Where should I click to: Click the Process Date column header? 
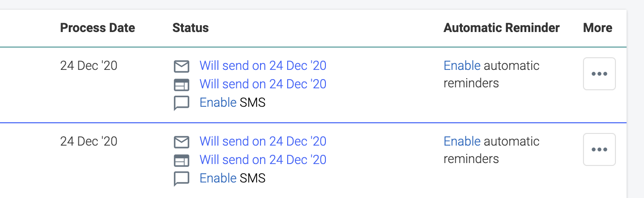97,28
